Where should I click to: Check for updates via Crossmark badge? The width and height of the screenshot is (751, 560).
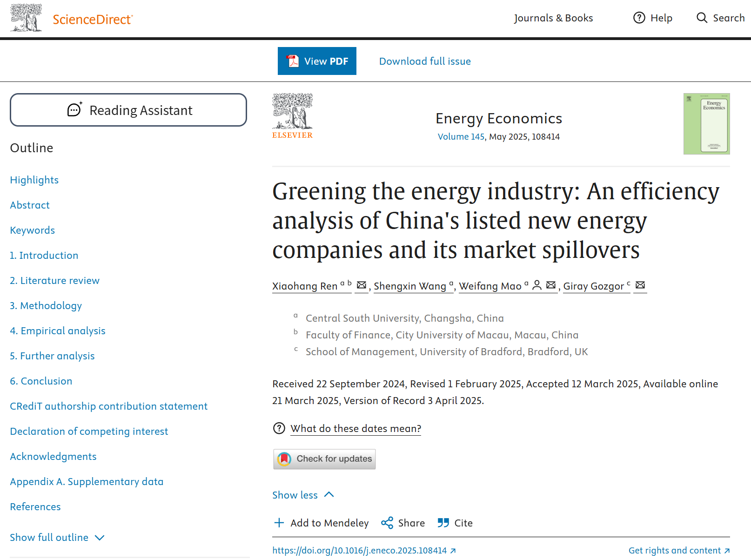pos(324,459)
